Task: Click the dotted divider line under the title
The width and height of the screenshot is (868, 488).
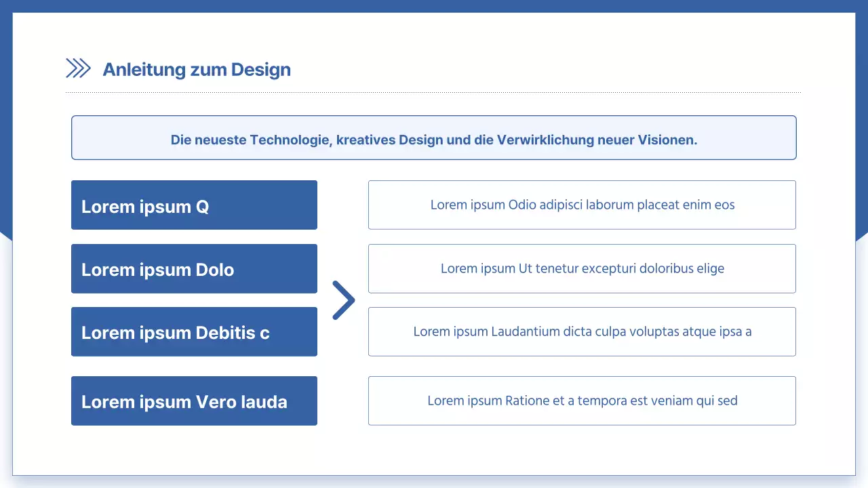Action: (x=433, y=92)
